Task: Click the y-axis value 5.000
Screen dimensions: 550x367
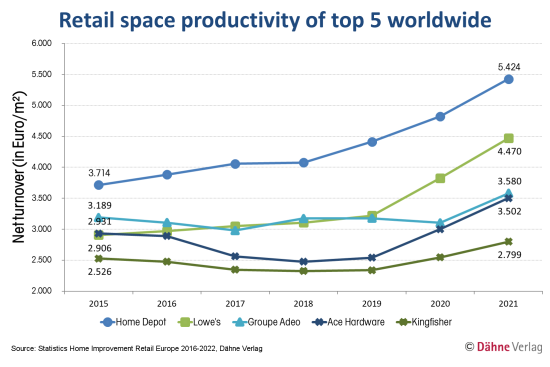Action: pyautogui.click(x=41, y=105)
